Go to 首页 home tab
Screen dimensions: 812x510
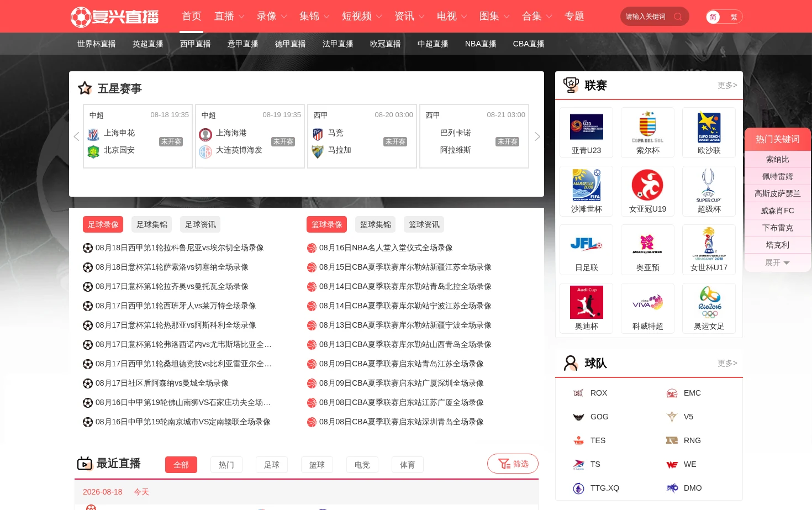[192, 17]
